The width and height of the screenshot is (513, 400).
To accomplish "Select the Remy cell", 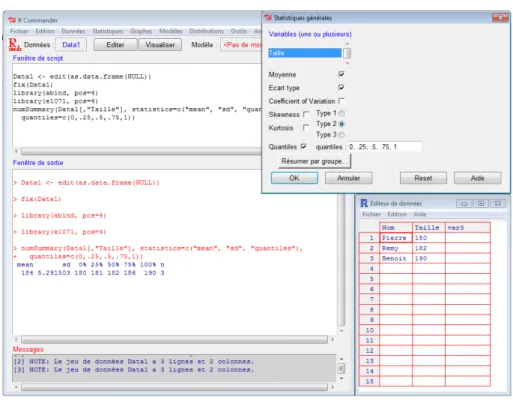I will click(x=396, y=248).
